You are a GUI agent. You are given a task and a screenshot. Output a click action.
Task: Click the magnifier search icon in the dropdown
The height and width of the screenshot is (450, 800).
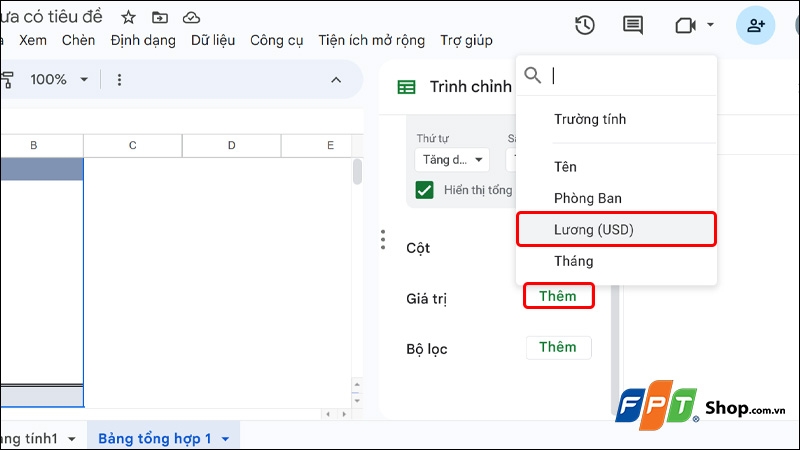[533, 75]
